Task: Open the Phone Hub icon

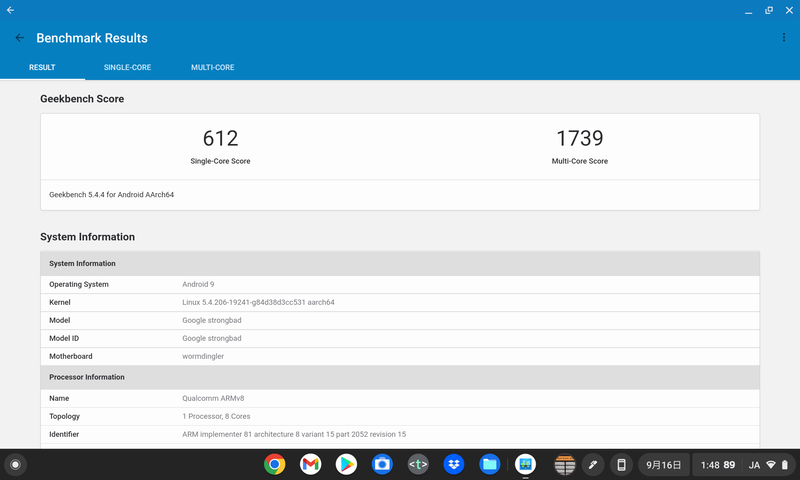Action: [x=621, y=465]
